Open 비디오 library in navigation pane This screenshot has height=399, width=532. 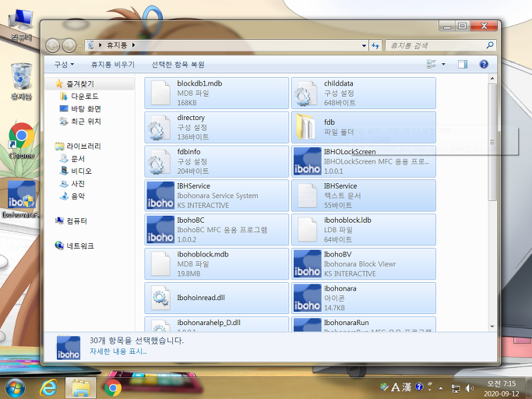pyautogui.click(x=81, y=171)
